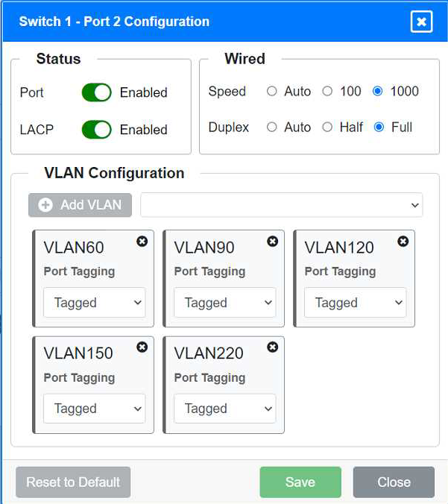Click the Add VLAN button

(x=80, y=205)
